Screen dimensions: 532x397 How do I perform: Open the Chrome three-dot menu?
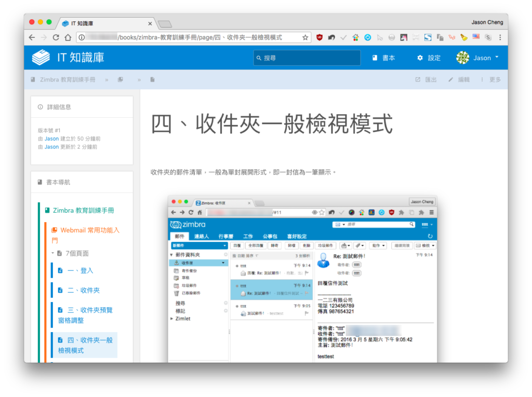tap(500, 37)
